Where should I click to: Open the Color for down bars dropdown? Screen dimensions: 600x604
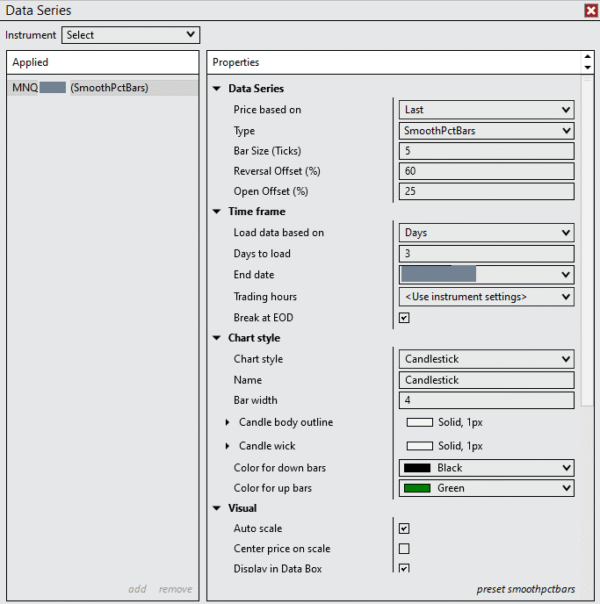point(486,468)
